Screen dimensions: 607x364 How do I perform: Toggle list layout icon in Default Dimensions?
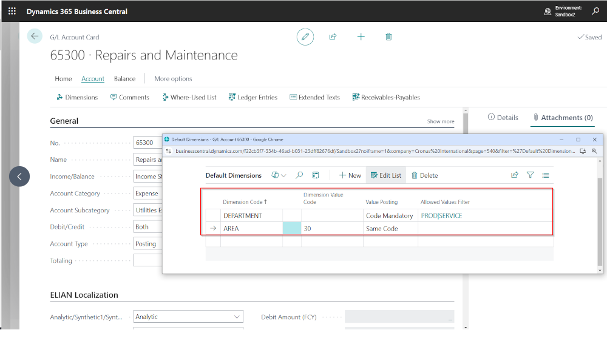tap(546, 175)
